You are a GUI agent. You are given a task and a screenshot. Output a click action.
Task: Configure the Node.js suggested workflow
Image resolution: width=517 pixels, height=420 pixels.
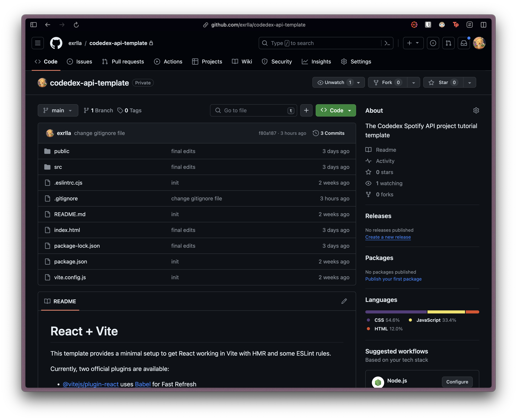pyautogui.click(x=457, y=382)
